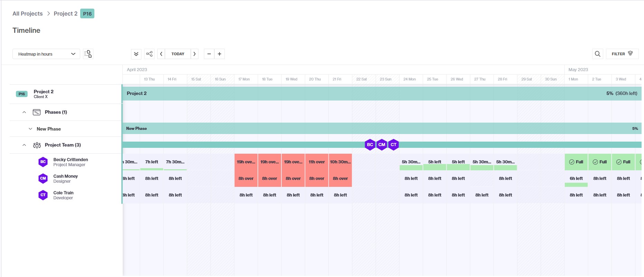Click Becky's 7h 30m cell on 14 Fri
This screenshot has height=277, width=644.
(175, 162)
